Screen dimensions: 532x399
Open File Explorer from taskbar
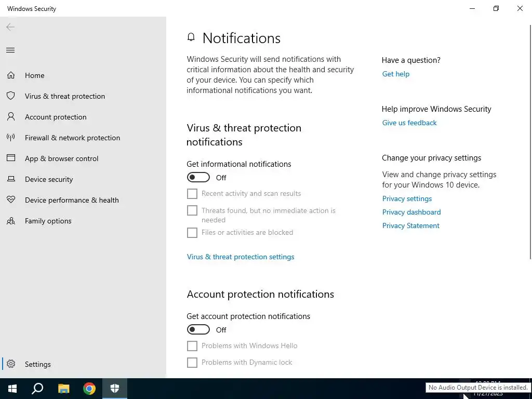click(x=63, y=389)
